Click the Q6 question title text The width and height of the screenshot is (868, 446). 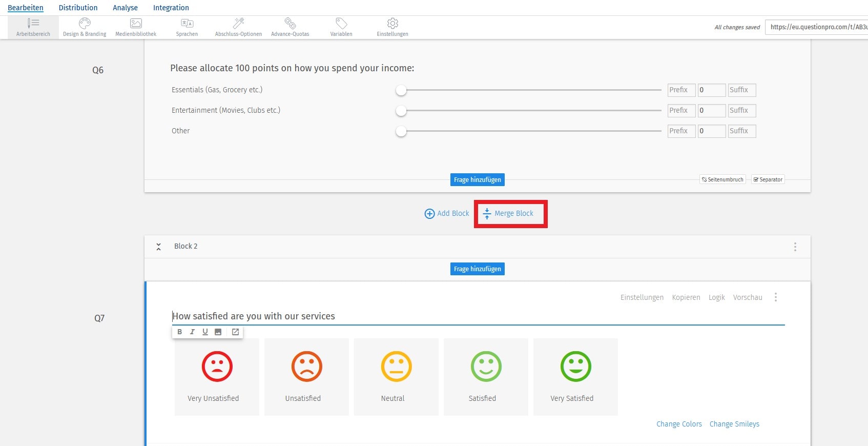click(x=292, y=68)
